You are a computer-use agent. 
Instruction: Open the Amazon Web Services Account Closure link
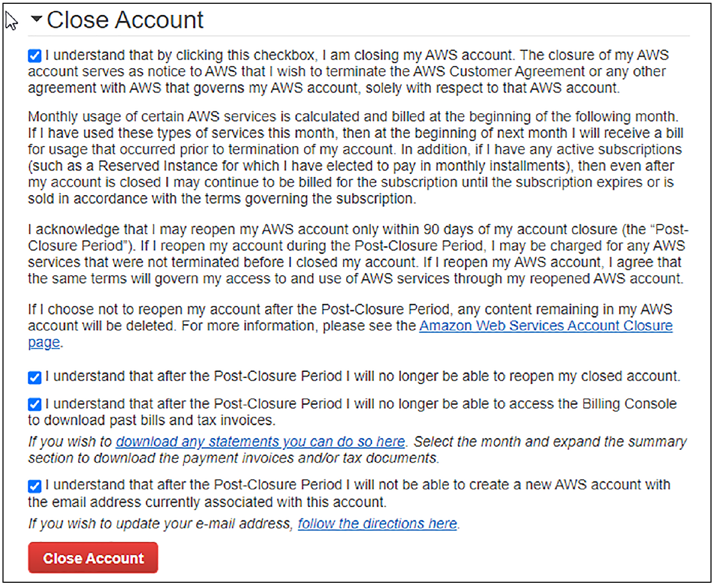(546, 326)
